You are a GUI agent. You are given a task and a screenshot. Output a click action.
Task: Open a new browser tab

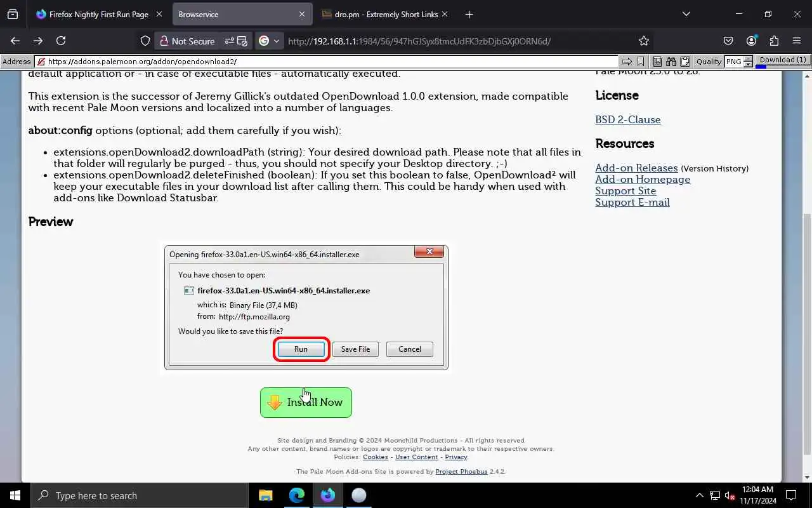tap(469, 14)
